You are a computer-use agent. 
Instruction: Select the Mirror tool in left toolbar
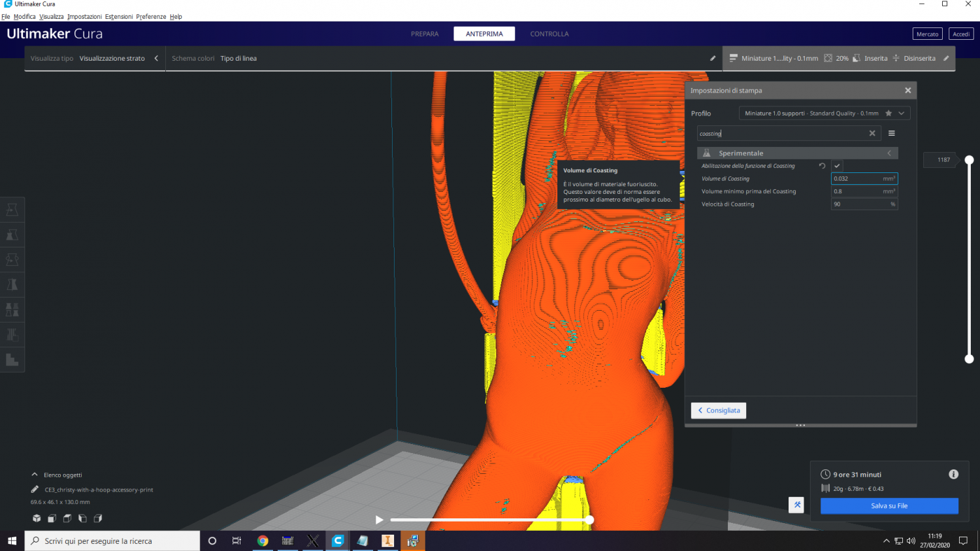coord(12,284)
